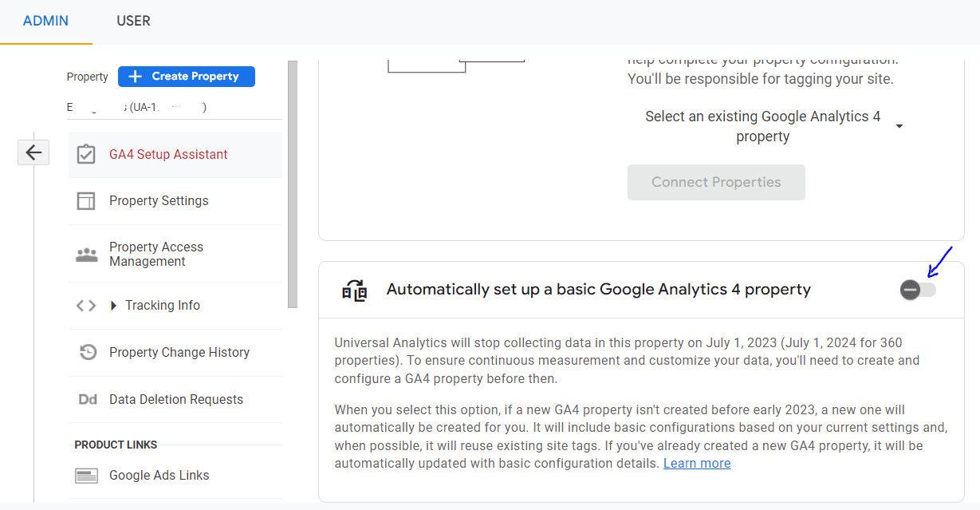Viewport: 980px width, 510px height.
Task: Open Property Change History via its clock icon
Action: 87,352
